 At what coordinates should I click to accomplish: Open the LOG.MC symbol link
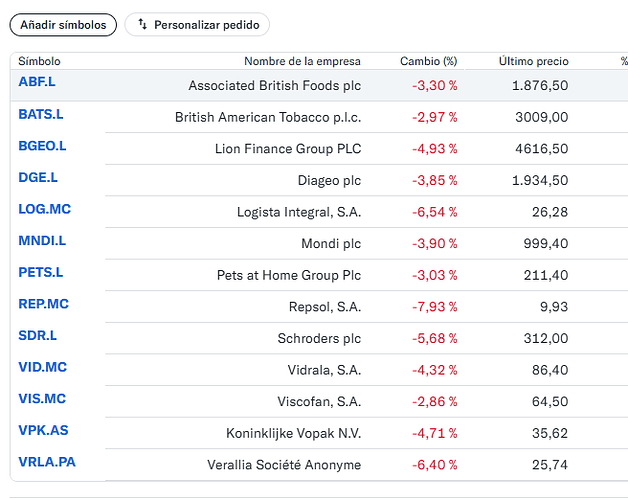click(x=44, y=209)
